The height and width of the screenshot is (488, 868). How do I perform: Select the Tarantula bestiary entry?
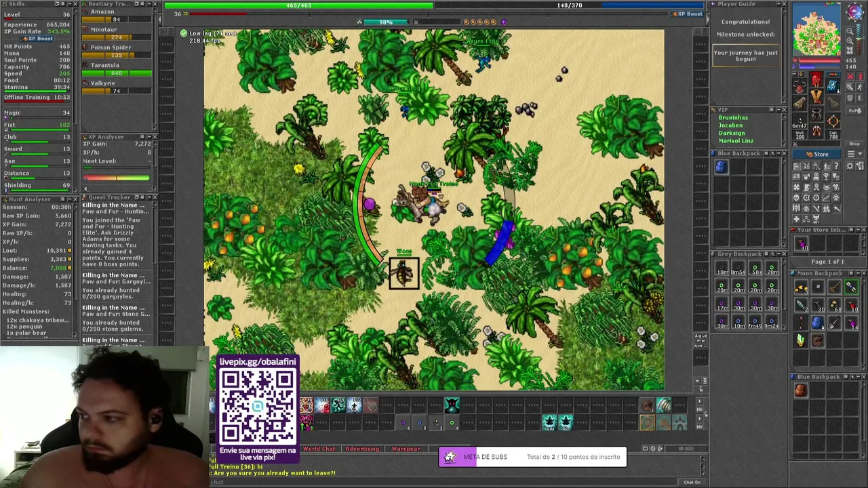[x=117, y=69]
